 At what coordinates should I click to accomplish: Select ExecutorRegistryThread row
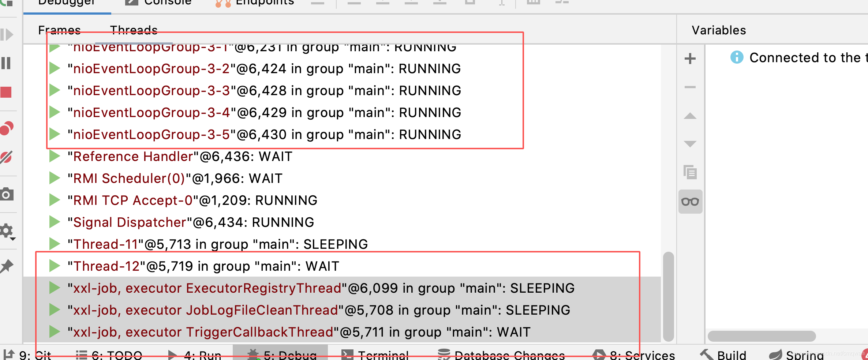[x=342, y=288]
